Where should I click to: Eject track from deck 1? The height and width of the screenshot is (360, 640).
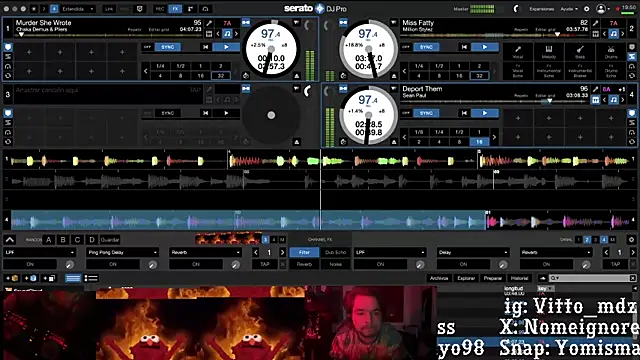(x=297, y=76)
